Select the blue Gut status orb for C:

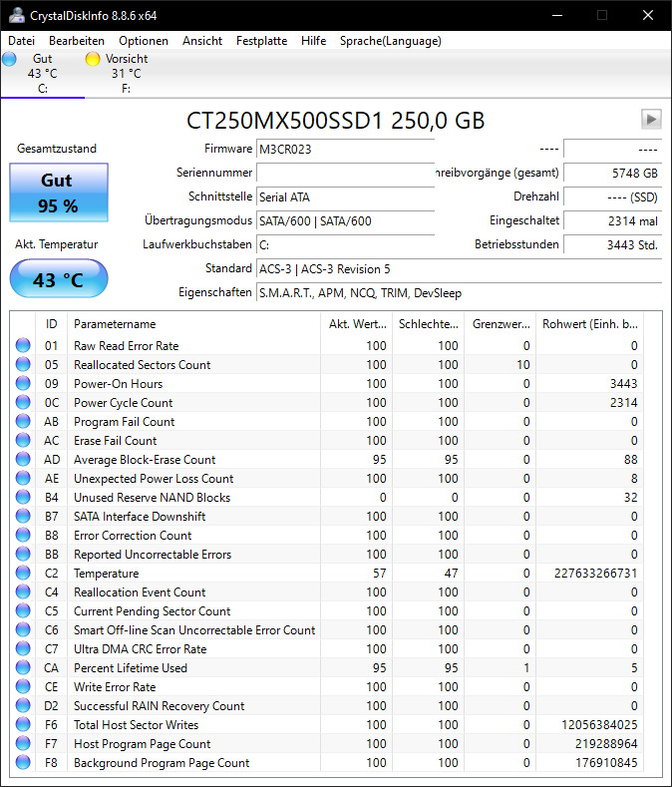[x=9, y=59]
